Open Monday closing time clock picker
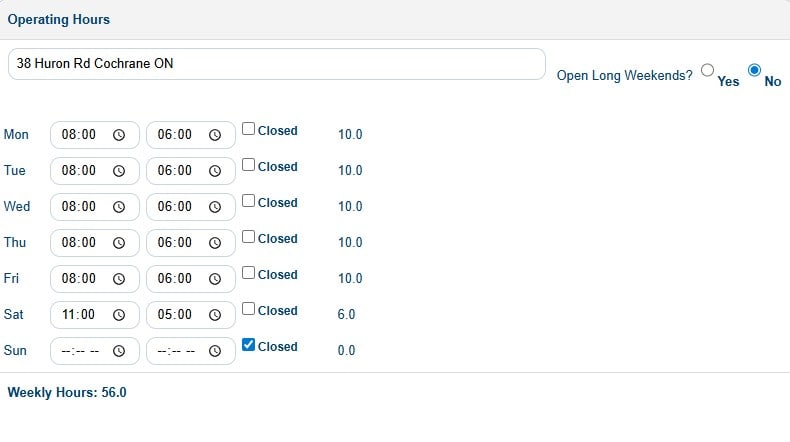Image resolution: width=790 pixels, height=442 pixels. (215, 135)
